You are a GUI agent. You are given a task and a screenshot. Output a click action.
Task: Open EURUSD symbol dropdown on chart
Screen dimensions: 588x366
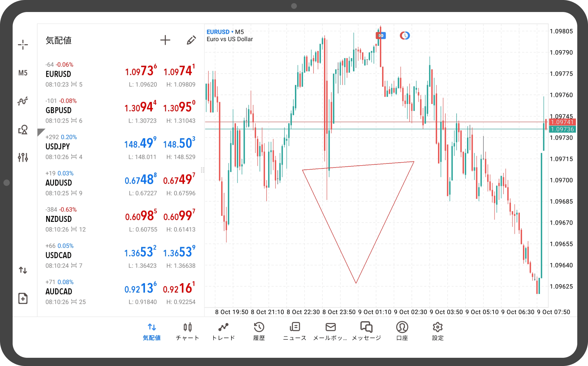(220, 32)
